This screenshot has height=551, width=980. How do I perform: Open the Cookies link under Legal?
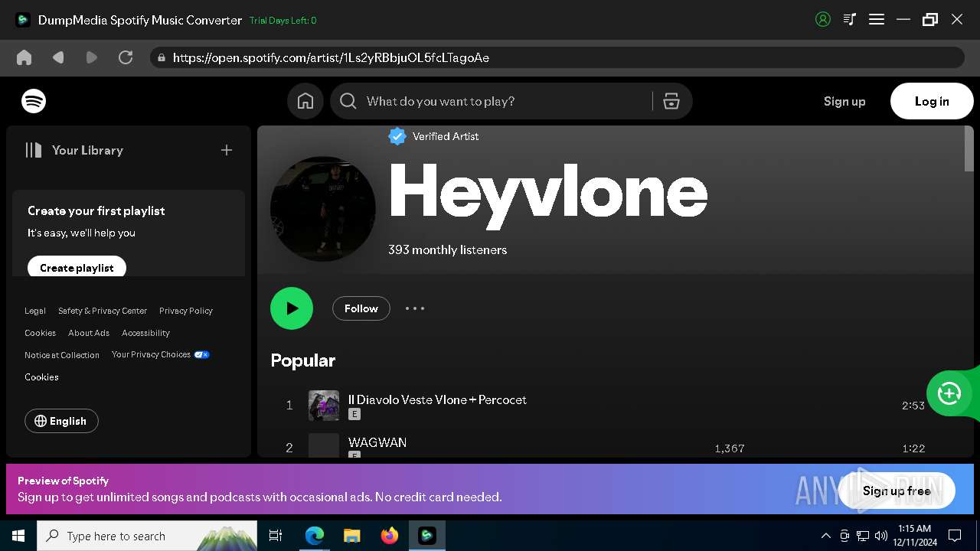point(40,333)
